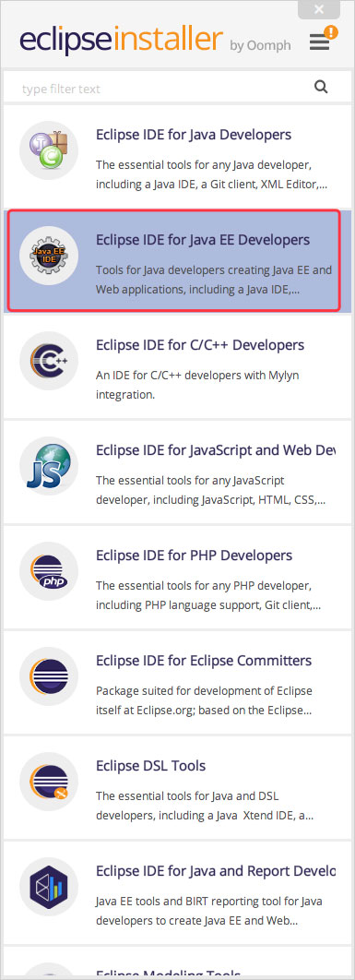
Task: Click 'essential tools for Java and DSL' description
Action: [205, 807]
